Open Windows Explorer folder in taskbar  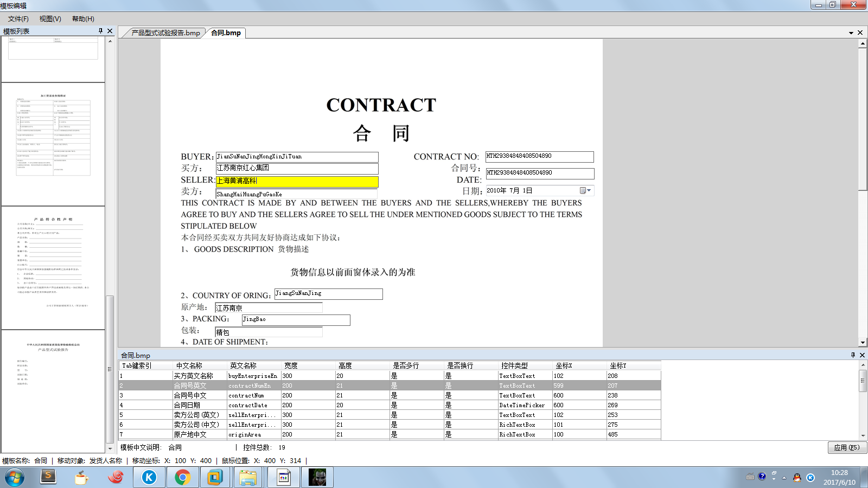click(x=248, y=477)
